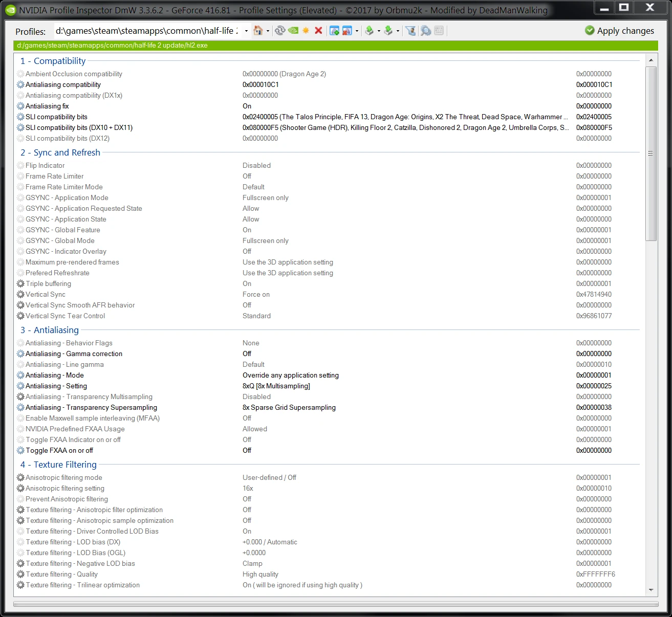The width and height of the screenshot is (672, 617).
Task: Click the gear icon beside SLI compatibility bits (DX10 + DX11)
Action: (20, 127)
